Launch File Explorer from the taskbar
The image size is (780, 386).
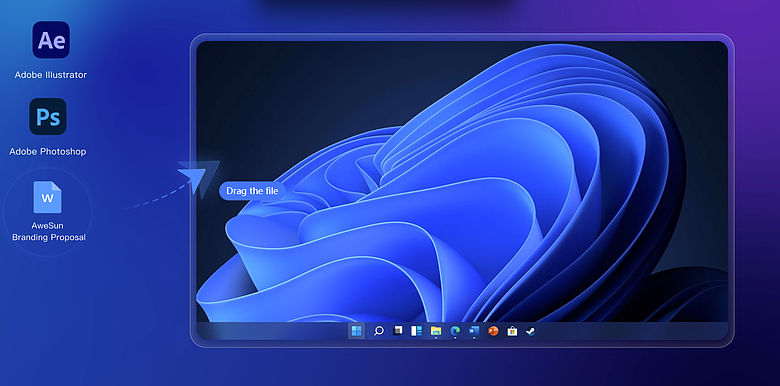click(x=436, y=331)
